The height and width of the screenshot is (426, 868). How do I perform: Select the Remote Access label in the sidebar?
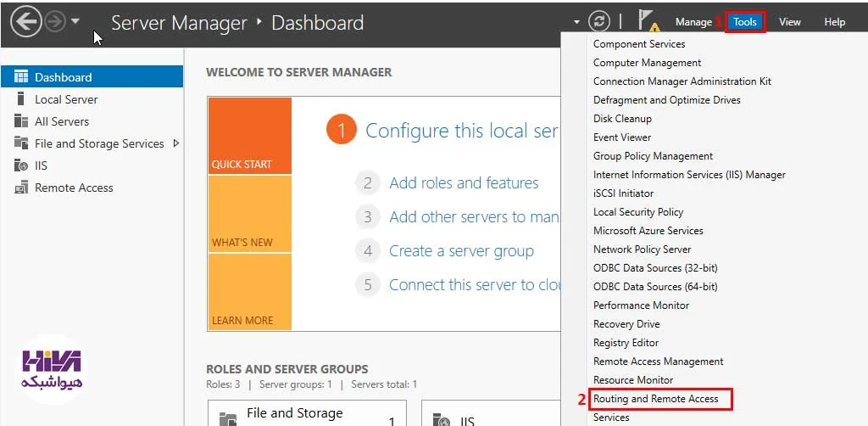pos(74,188)
